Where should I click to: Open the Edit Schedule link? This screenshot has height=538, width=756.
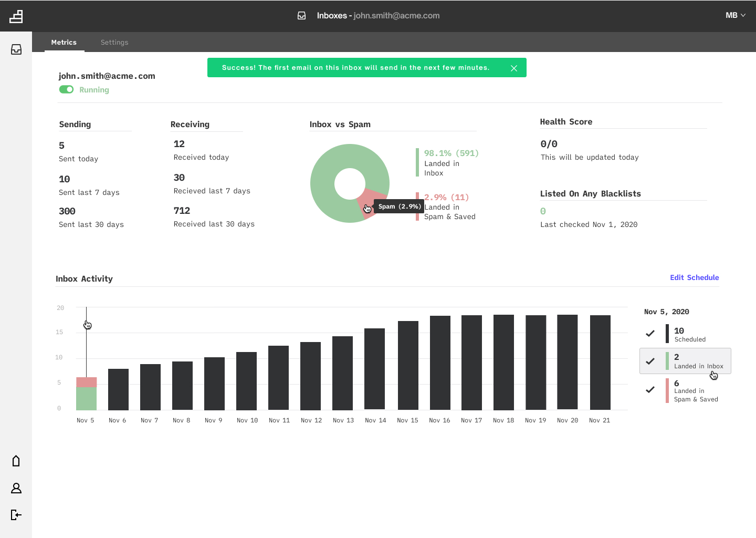(694, 277)
